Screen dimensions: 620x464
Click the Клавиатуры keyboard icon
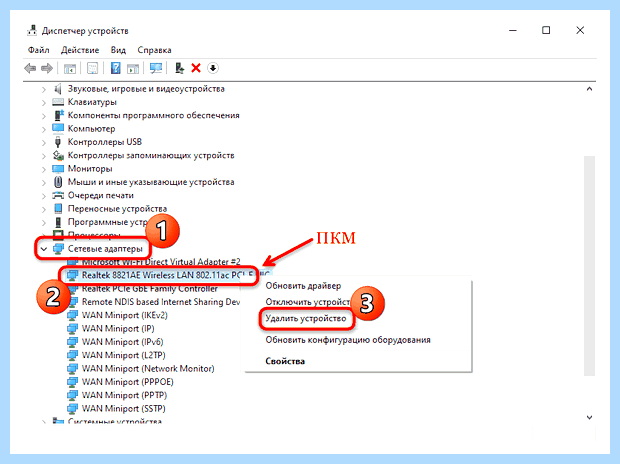point(58,102)
